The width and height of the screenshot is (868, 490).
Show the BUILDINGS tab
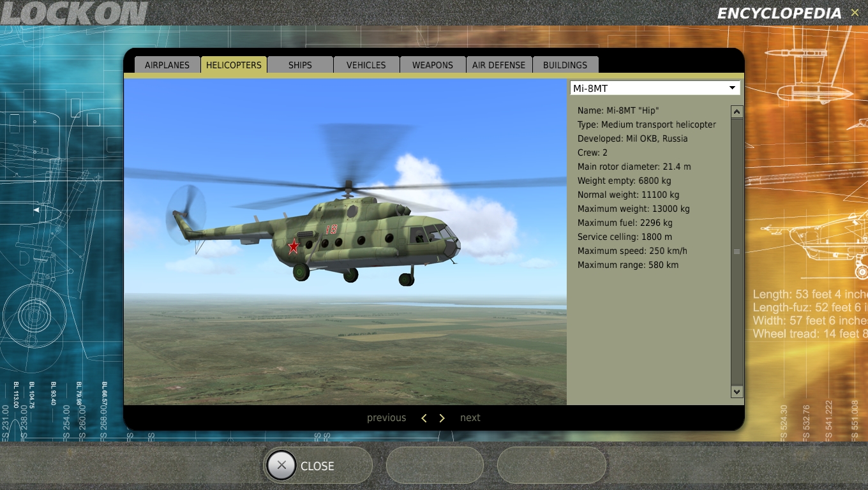point(565,65)
